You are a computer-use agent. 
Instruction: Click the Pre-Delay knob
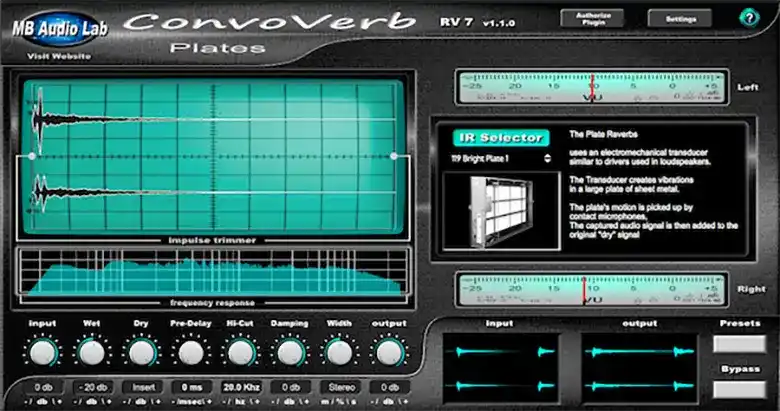click(191, 353)
